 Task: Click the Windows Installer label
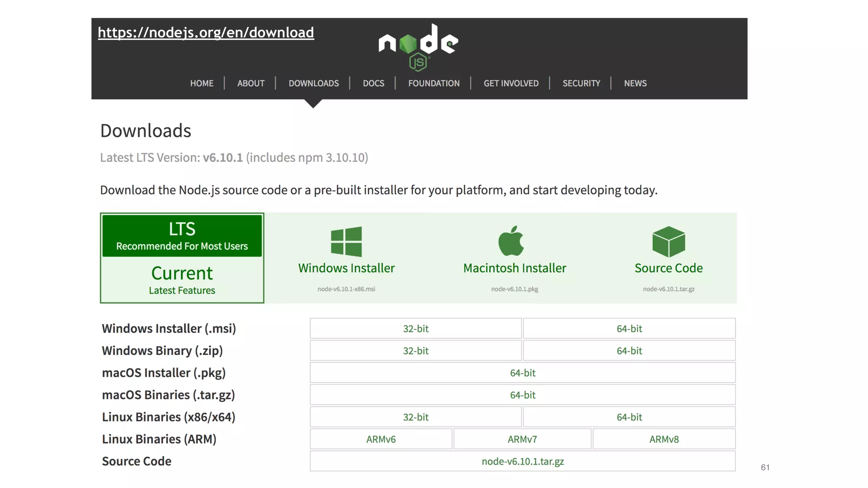coord(346,268)
